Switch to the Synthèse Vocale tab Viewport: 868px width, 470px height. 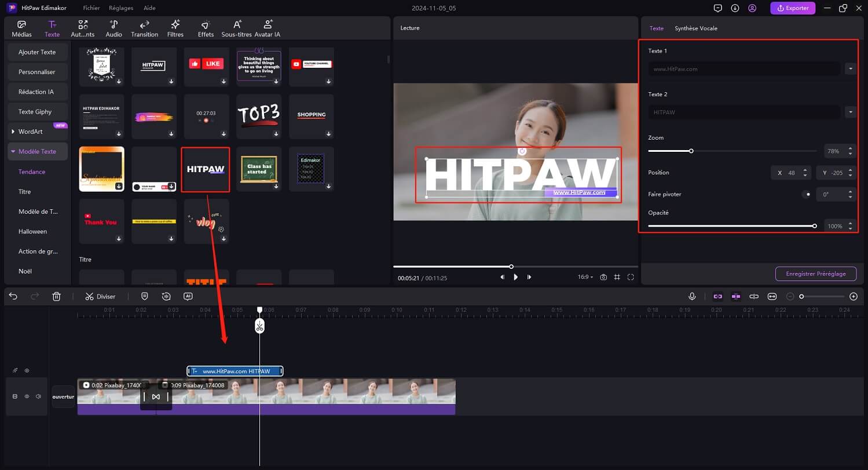(x=695, y=28)
